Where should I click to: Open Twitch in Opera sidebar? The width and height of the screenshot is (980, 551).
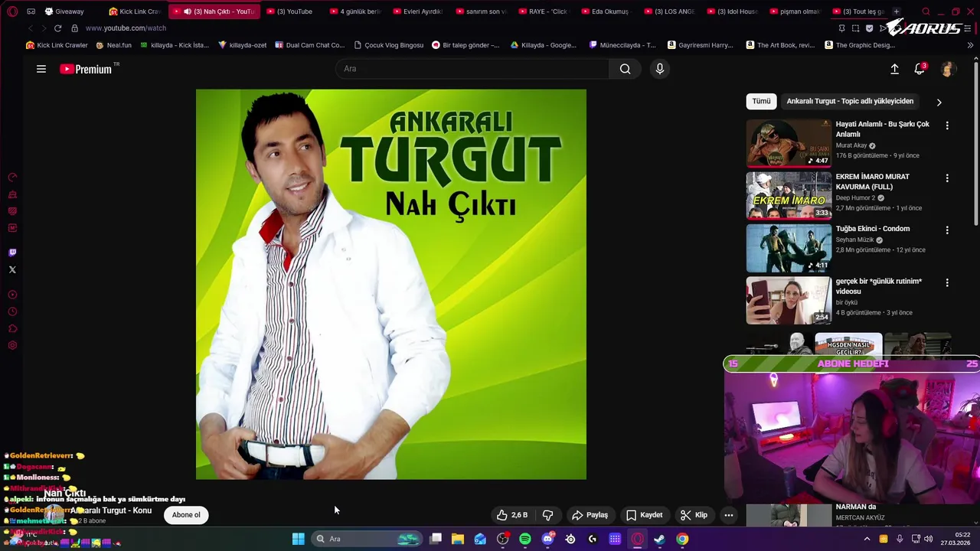click(12, 253)
